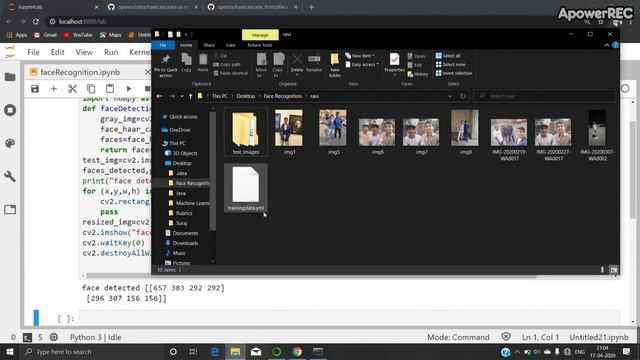Click the Manage contextual tab

[x=260, y=35]
